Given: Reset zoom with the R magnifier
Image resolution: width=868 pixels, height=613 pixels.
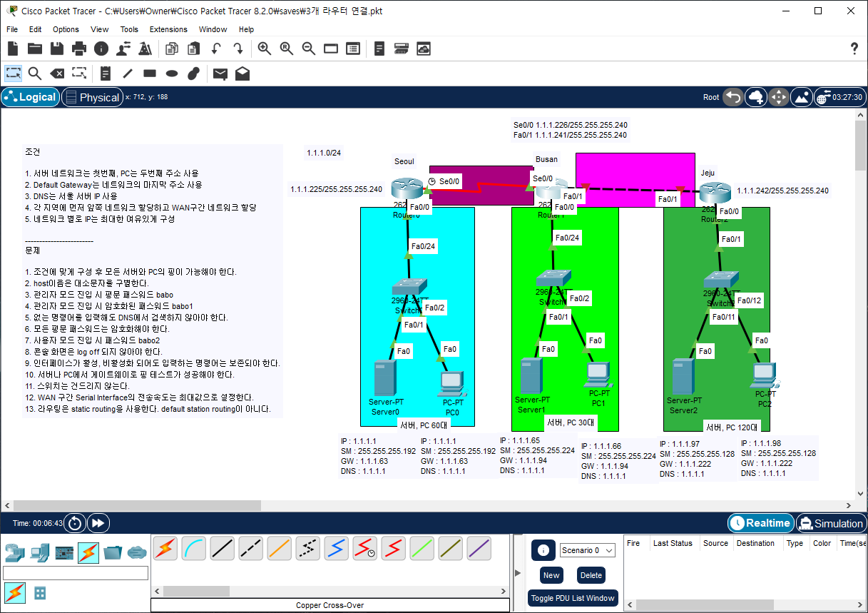Looking at the screenshot, I should [287, 49].
